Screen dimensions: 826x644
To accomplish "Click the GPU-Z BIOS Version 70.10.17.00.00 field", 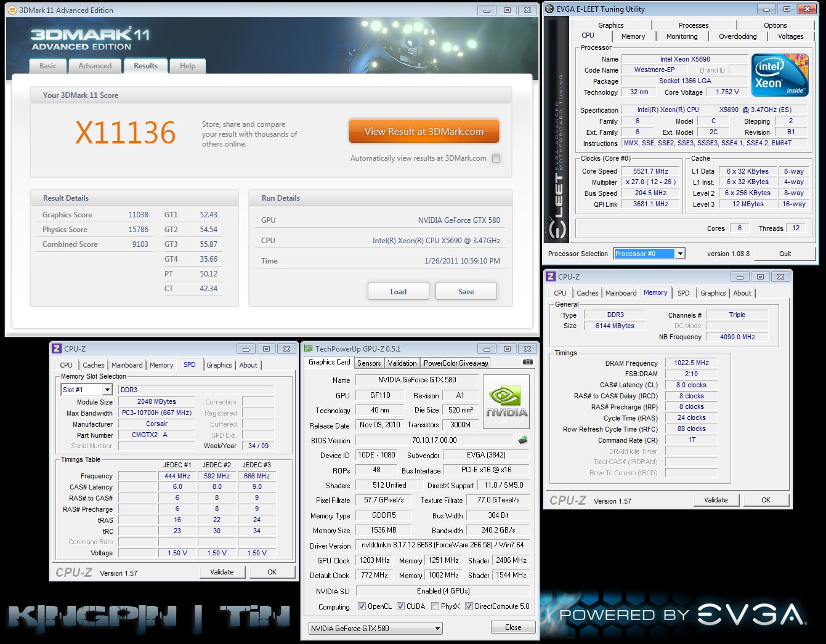I will pyautogui.click(x=434, y=440).
